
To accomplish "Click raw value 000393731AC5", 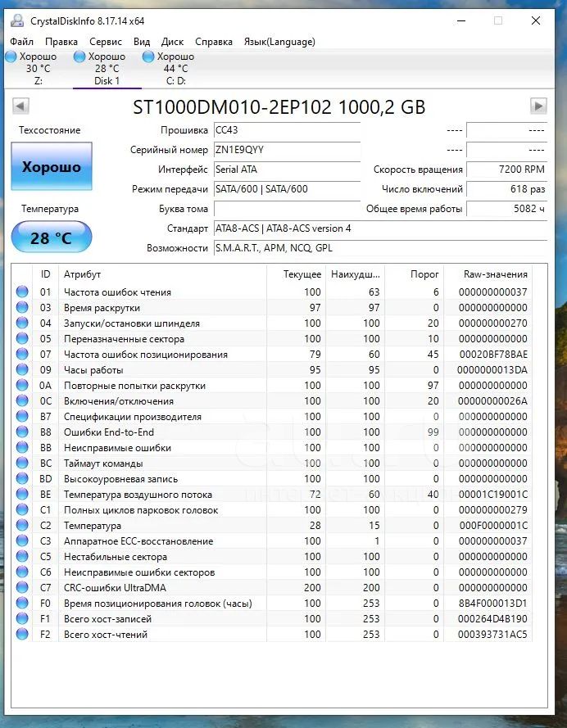I will click(492, 634).
